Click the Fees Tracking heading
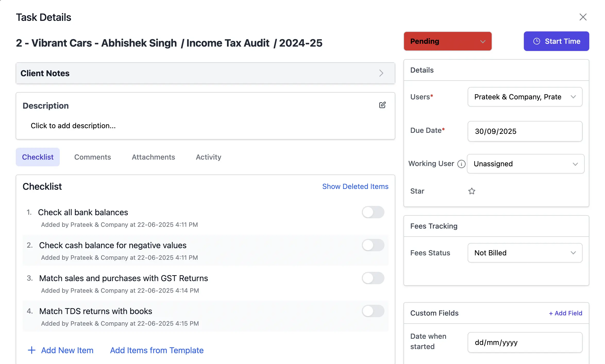This screenshot has width=605, height=364. (x=434, y=226)
